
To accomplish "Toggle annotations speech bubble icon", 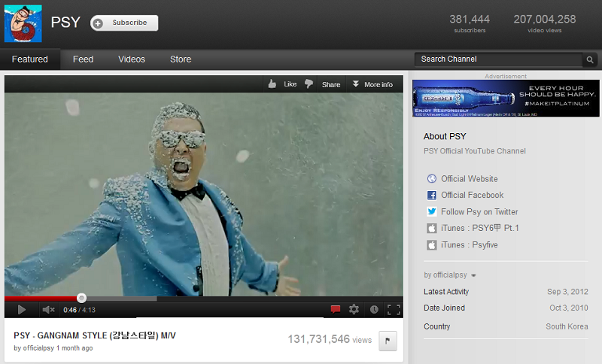I will [x=336, y=309].
